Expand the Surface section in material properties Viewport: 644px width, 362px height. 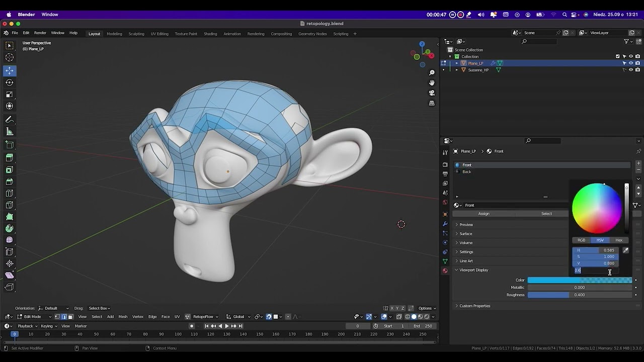[x=466, y=233]
